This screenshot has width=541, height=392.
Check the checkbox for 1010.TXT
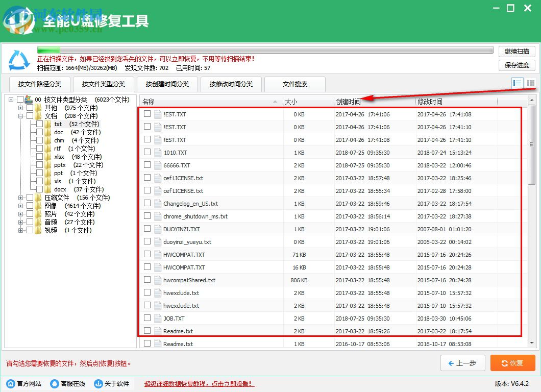click(x=147, y=153)
